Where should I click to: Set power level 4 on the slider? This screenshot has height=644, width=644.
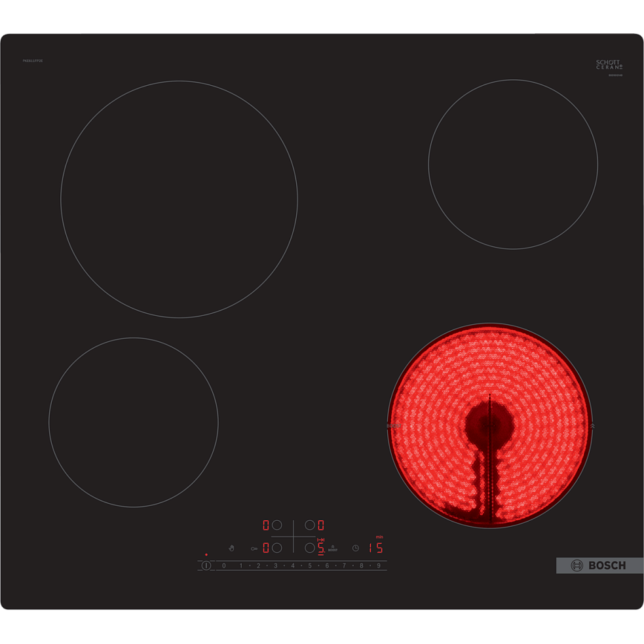[x=293, y=565]
